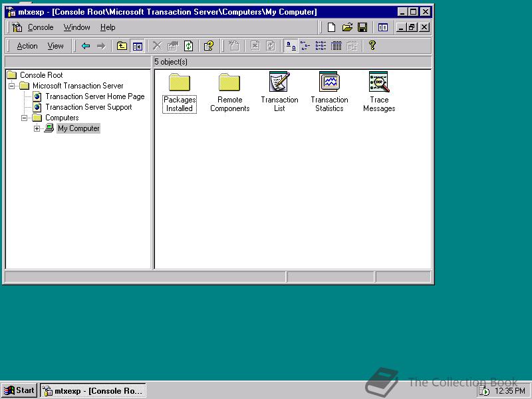Screen dimensions: 532x399
Task: Expand the My Computer tree node
Action: (x=37, y=128)
